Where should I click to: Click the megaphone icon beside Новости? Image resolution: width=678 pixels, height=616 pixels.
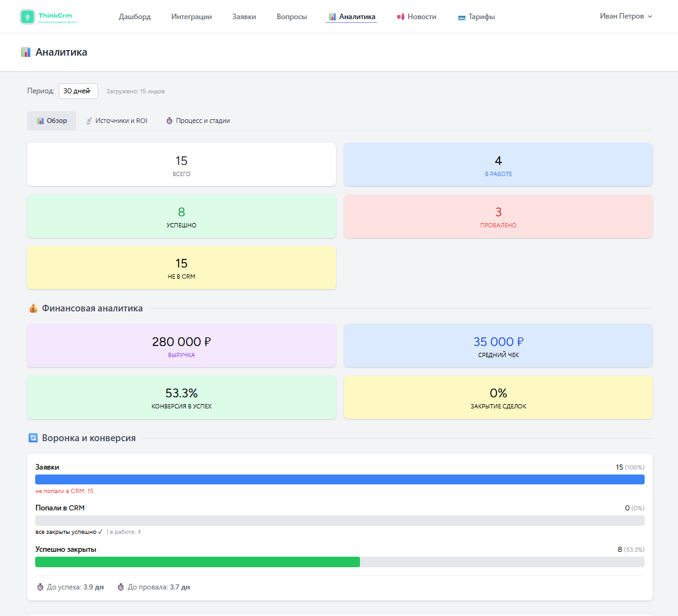coord(401,17)
